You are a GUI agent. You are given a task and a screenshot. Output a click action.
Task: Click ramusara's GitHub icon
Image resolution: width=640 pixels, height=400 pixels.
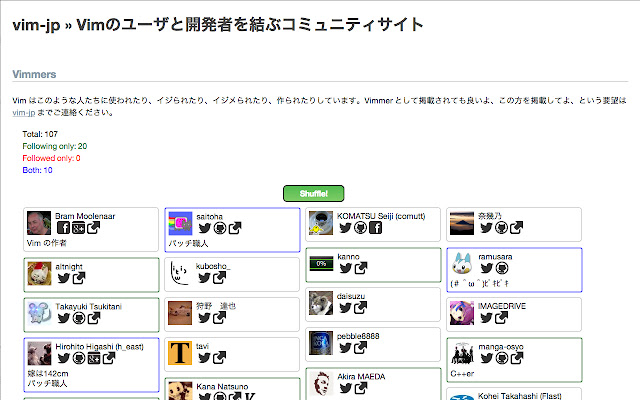click(502, 268)
